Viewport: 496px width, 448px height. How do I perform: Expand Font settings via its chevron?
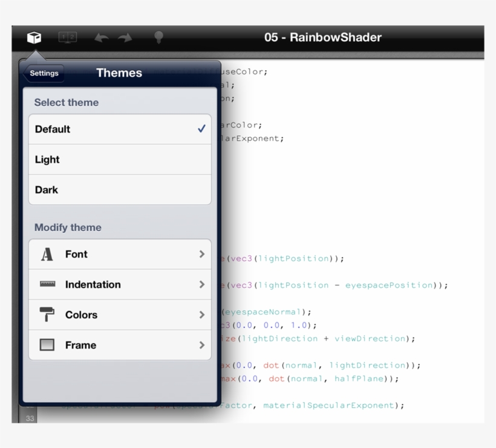202,255
